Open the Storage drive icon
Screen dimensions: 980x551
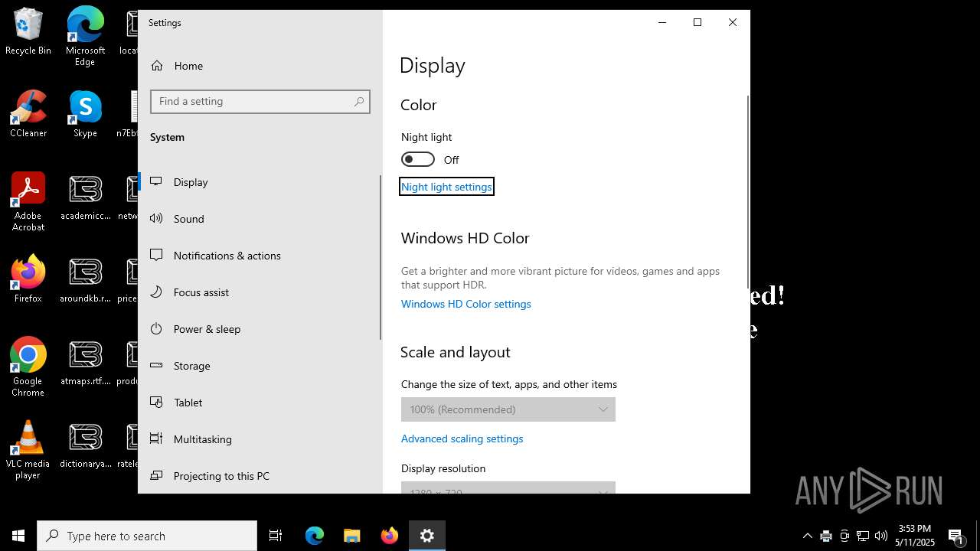[156, 365]
